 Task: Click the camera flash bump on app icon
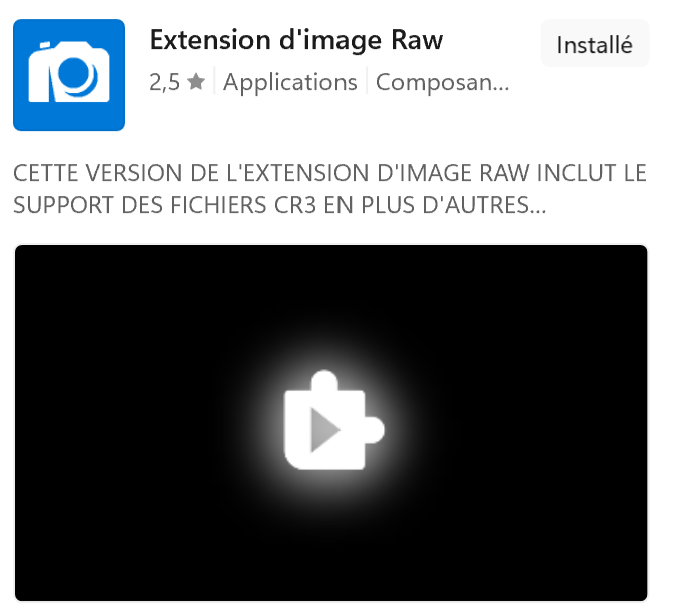[45, 45]
